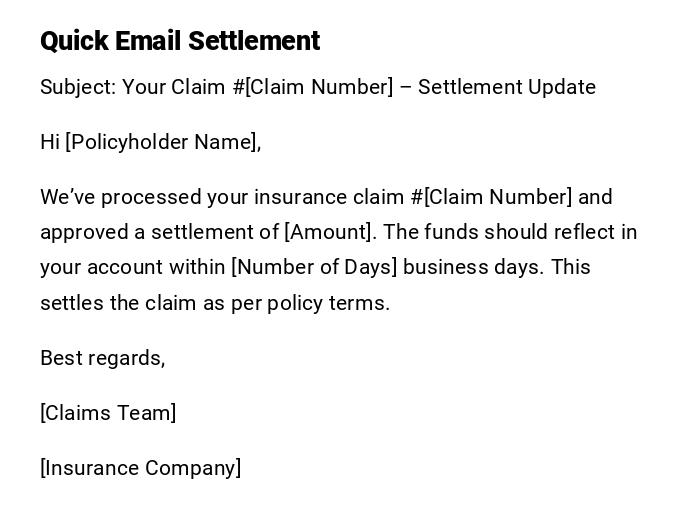This screenshot has height=530, width=700.
Task: Click "Settlement Update" in the subject line
Action: pos(506,87)
